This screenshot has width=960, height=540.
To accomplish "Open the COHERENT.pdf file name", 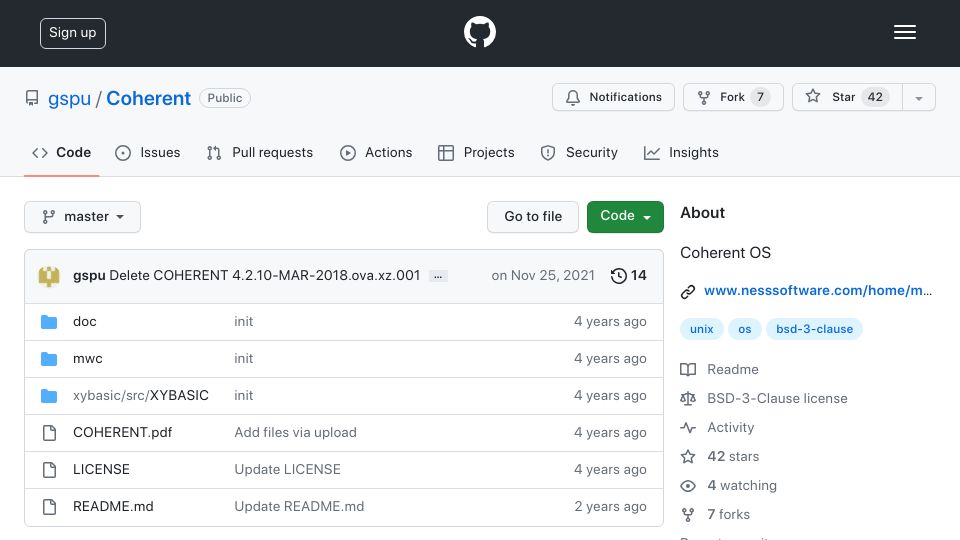I will [122, 432].
